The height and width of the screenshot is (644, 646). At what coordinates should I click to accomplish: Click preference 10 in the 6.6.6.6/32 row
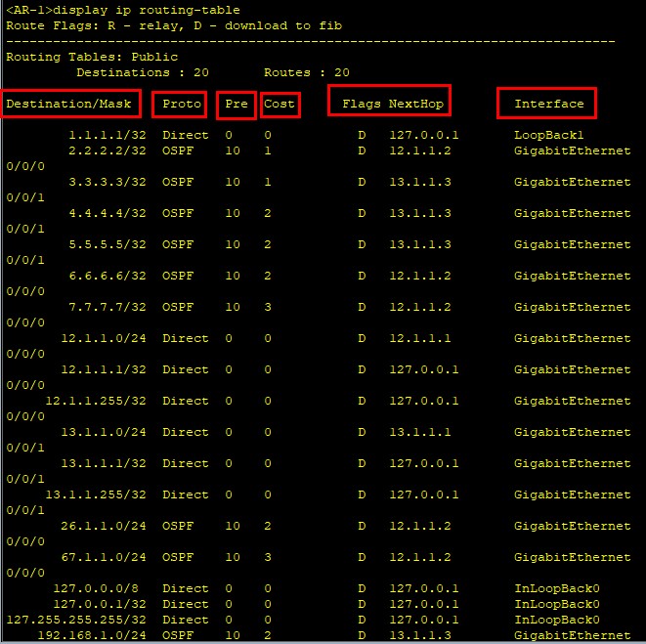coord(233,276)
